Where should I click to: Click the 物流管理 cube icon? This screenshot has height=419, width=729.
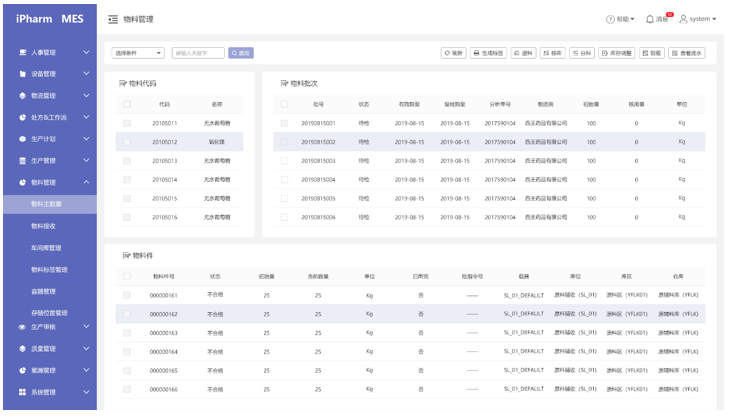22,95
